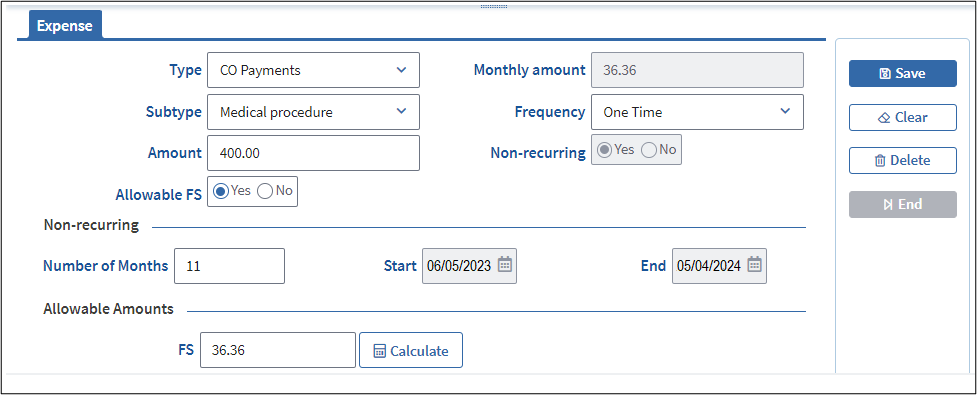Click the skip-to-end icon on End button
The width and height of the screenshot is (977, 395).
(x=888, y=205)
